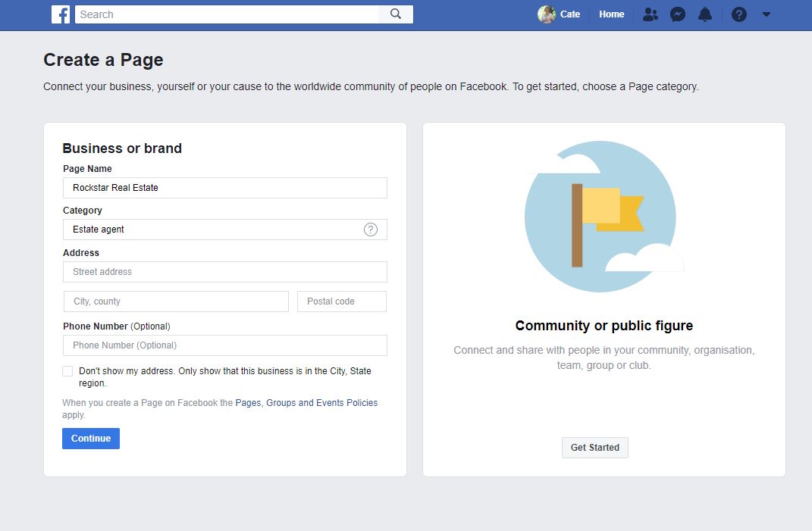This screenshot has height=531, width=812.
Task: Focus the Facebook Search field
Action: tap(227, 14)
